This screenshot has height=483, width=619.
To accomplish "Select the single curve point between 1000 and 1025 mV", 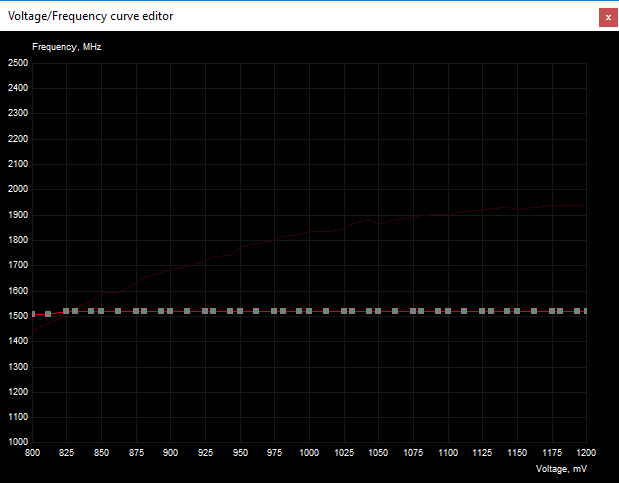I will pos(326,311).
